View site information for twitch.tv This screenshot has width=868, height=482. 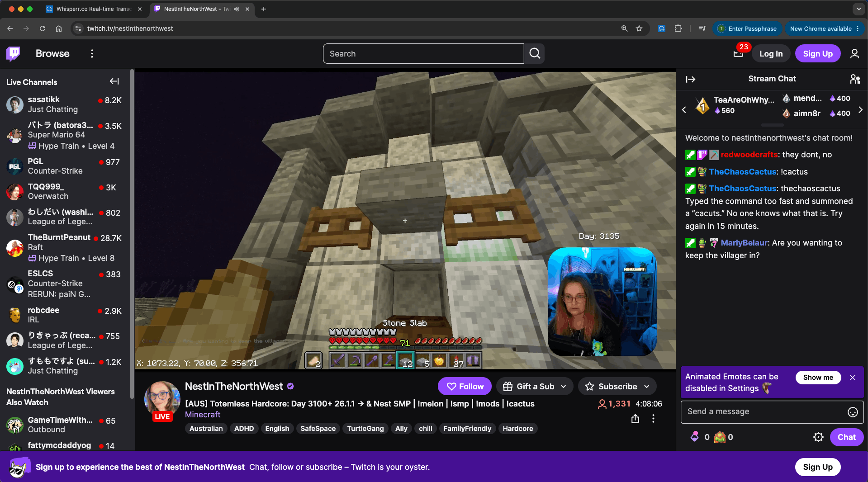pos(78,28)
